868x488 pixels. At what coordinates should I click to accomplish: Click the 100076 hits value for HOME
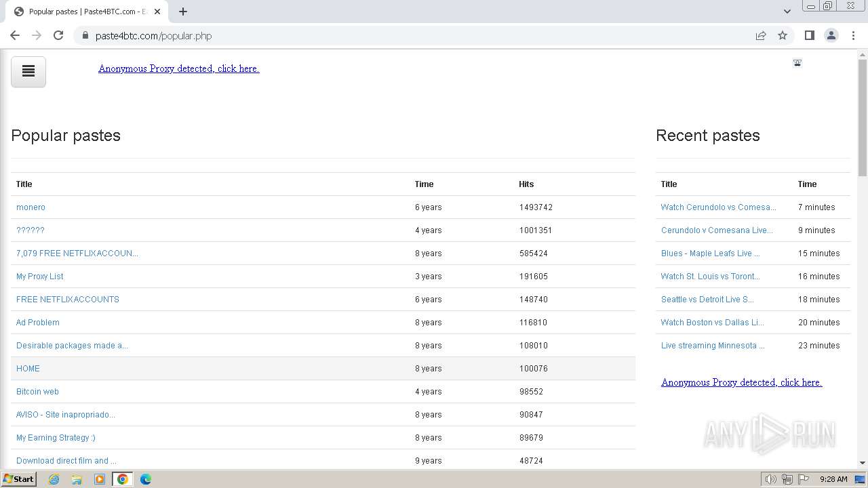534,369
